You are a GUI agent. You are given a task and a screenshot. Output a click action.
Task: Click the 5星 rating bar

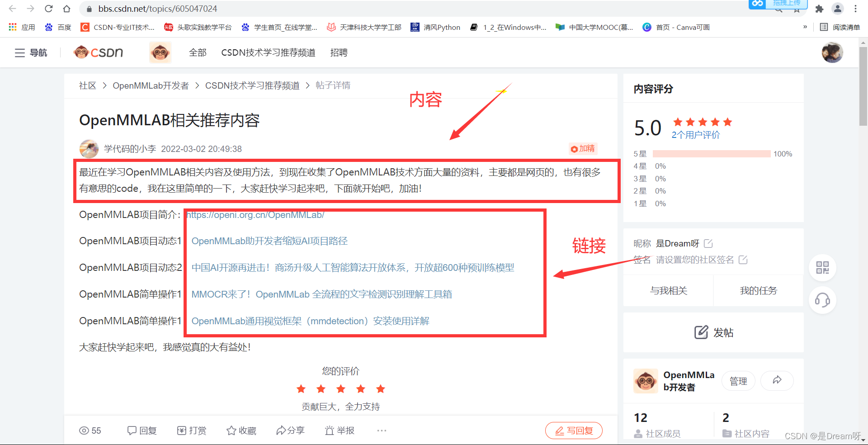[712, 154]
